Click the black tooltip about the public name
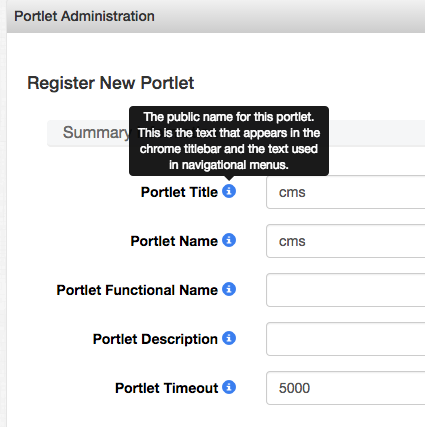The image size is (425, 427). 229,141
